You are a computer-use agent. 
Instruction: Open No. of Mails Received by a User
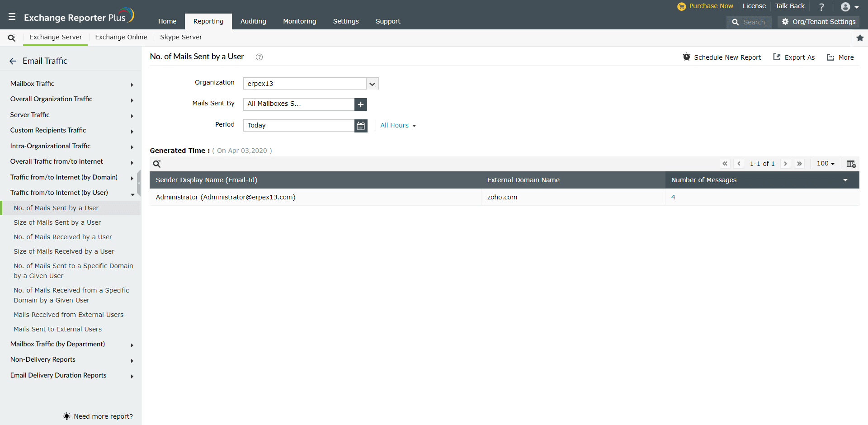point(63,237)
